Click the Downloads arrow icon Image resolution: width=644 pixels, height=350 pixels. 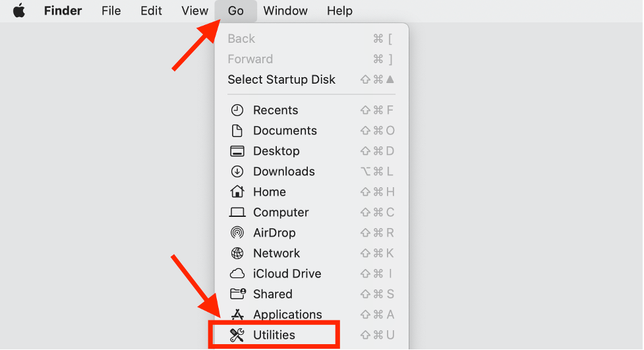point(237,171)
